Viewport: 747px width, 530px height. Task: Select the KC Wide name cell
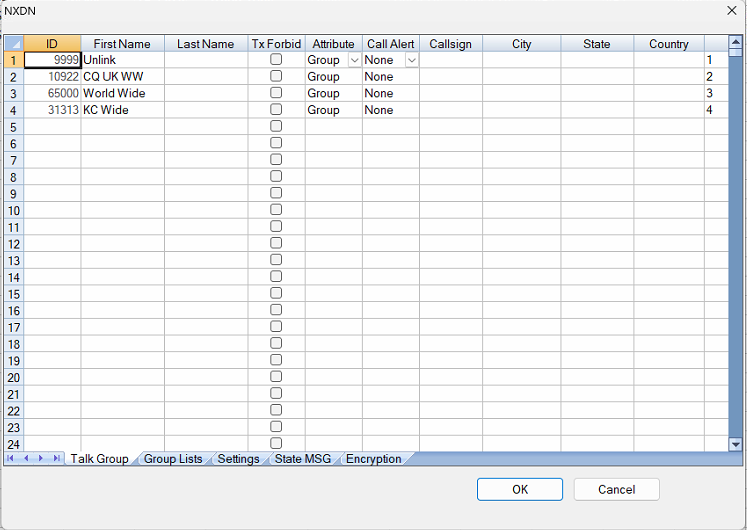click(122, 110)
